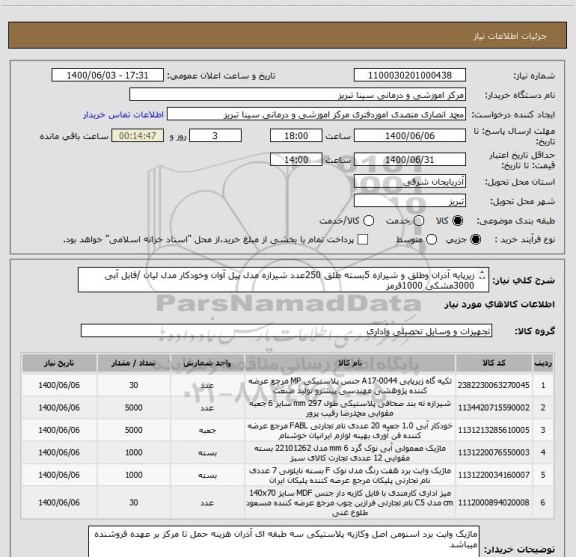
Task: Click buyer organization name field
Action: coord(297,95)
